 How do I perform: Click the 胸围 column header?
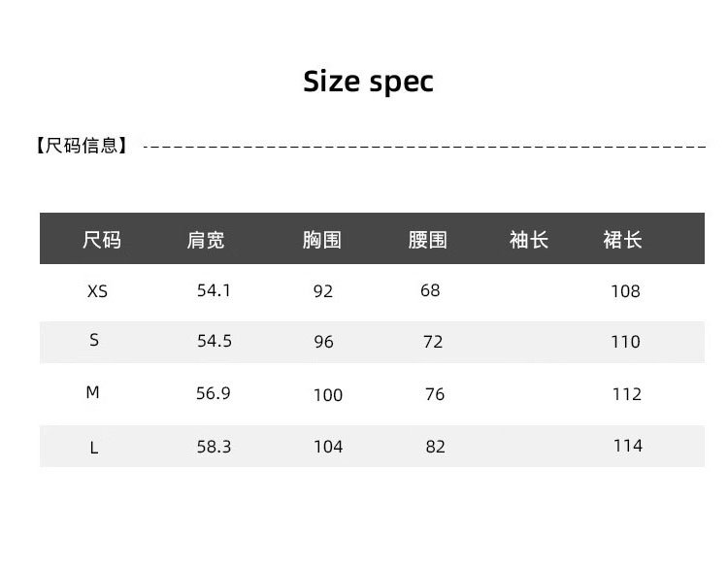pyautogui.click(x=322, y=240)
